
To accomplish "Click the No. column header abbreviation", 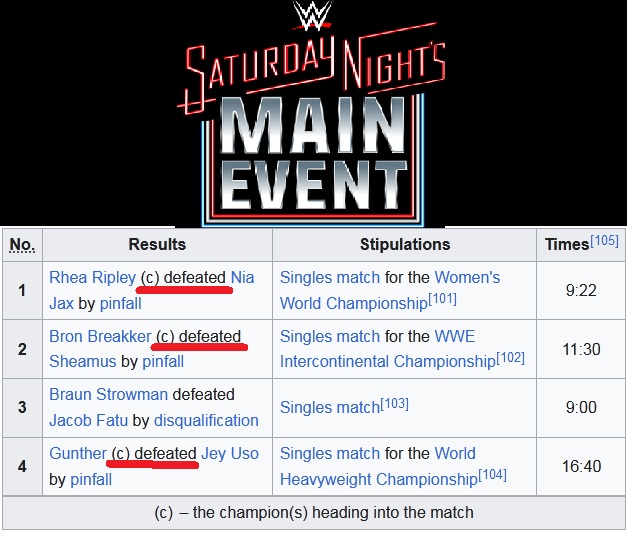I will coord(22,244).
